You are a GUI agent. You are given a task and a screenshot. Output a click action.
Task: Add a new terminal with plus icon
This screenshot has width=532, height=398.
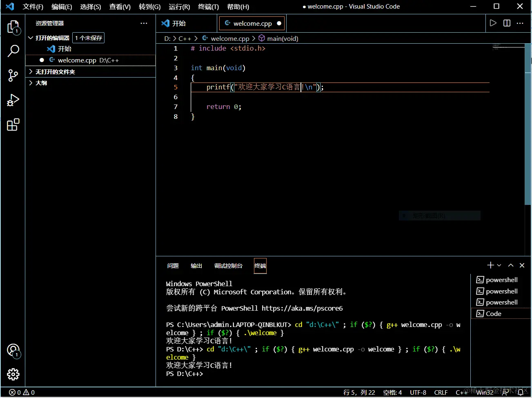click(x=490, y=265)
